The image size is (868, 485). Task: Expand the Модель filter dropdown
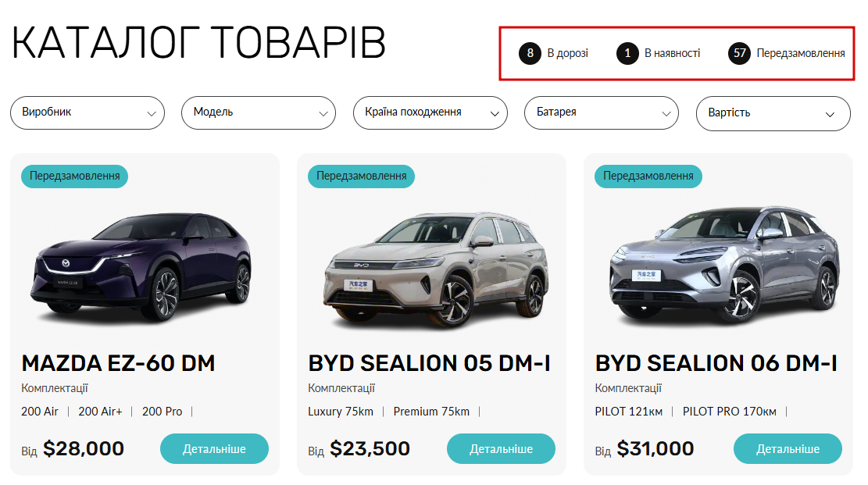pyautogui.click(x=259, y=113)
